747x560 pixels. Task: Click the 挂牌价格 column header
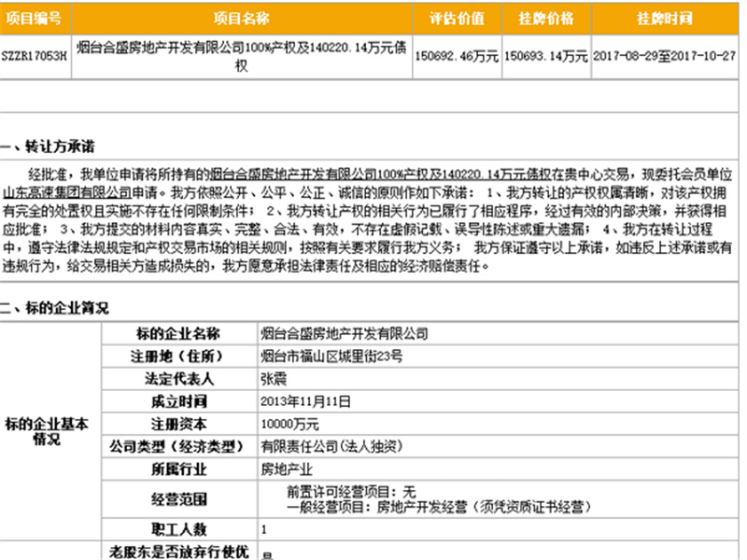pos(546,19)
